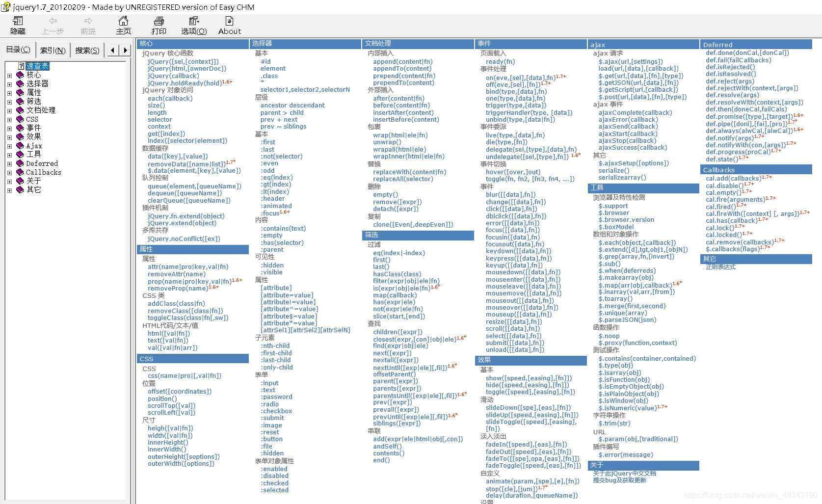Click the Callbacks section header
This screenshot has width=822, height=504.
pyautogui.click(x=756, y=169)
